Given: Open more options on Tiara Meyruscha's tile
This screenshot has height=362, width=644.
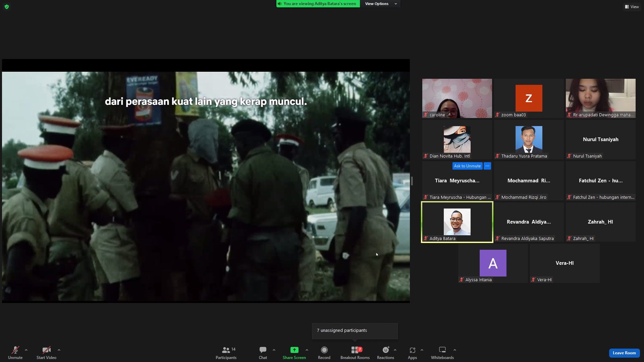Looking at the screenshot, I should point(487,166).
